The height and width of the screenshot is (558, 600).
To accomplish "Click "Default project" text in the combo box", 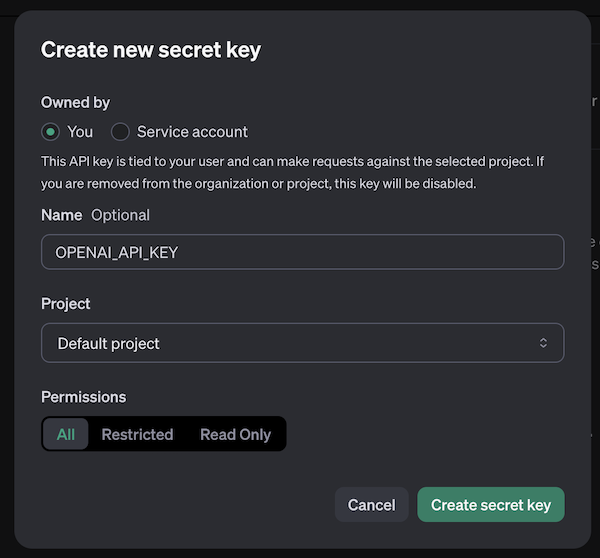I will click(x=108, y=343).
